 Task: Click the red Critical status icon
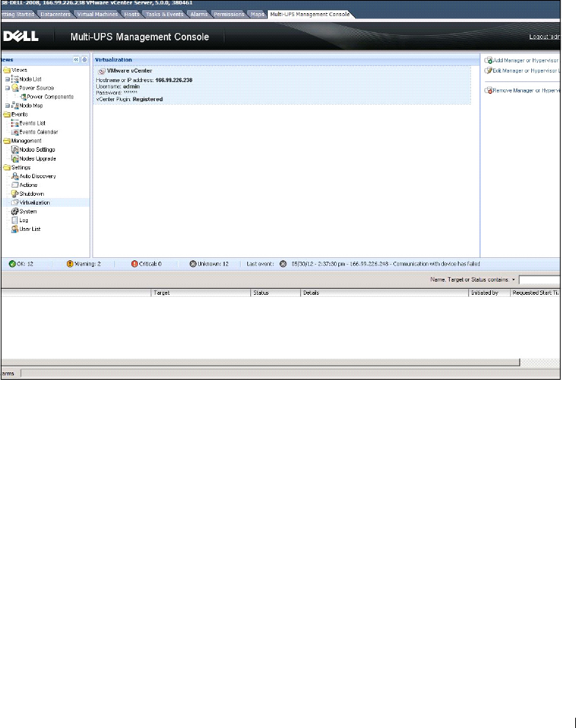135,264
